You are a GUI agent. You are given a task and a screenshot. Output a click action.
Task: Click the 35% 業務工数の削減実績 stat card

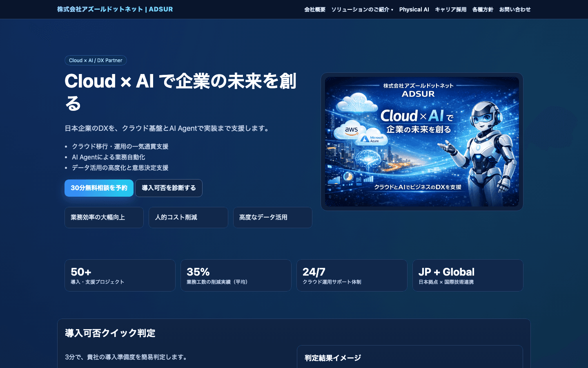coord(236,276)
